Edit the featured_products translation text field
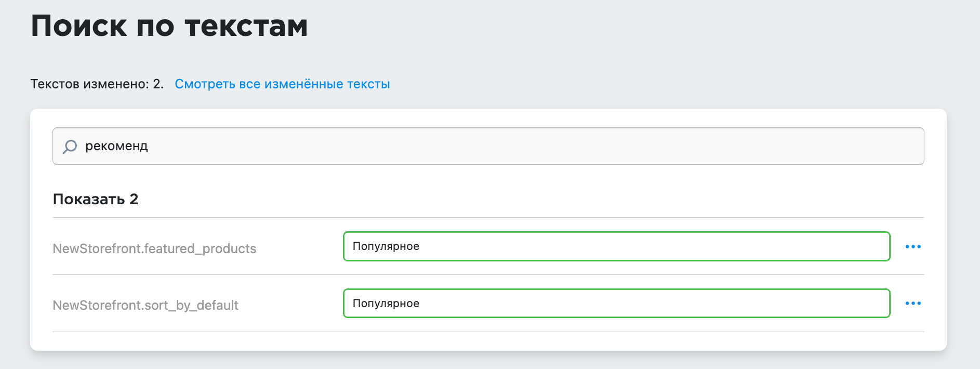 coord(616,246)
